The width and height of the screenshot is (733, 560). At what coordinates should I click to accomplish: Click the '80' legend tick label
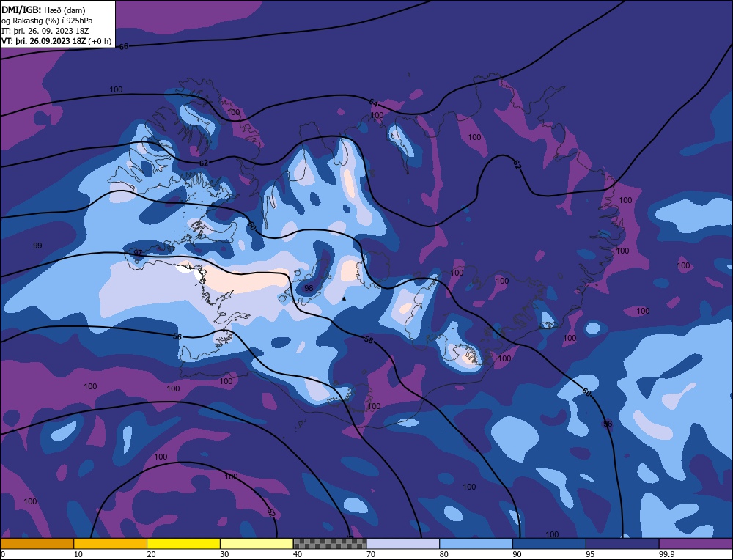[x=443, y=554]
